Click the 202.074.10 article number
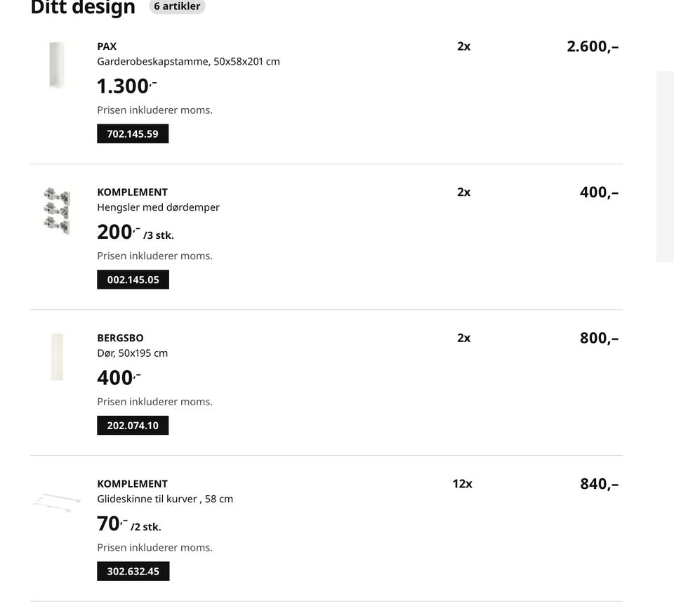This screenshot has height=616, width=674. point(133,426)
